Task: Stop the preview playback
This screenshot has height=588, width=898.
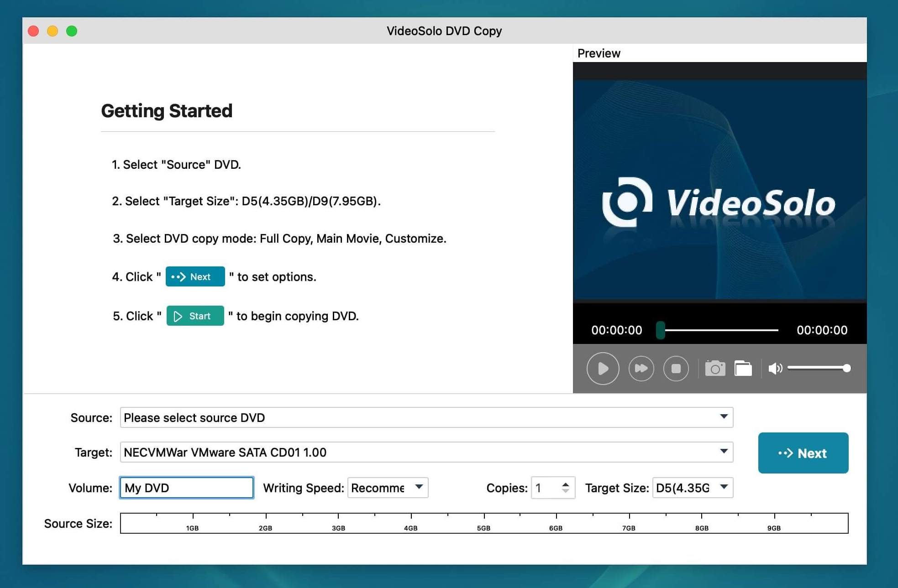Action: coord(676,368)
